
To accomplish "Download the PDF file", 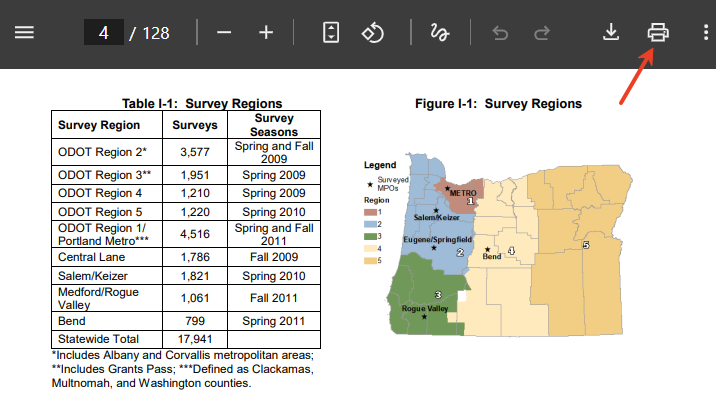I will tap(611, 32).
